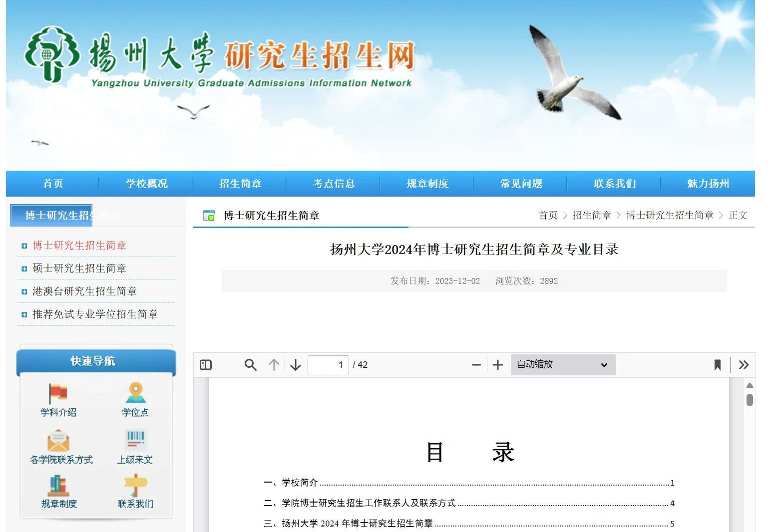
Task: Open 考点信息 menu item
Action: tap(334, 184)
